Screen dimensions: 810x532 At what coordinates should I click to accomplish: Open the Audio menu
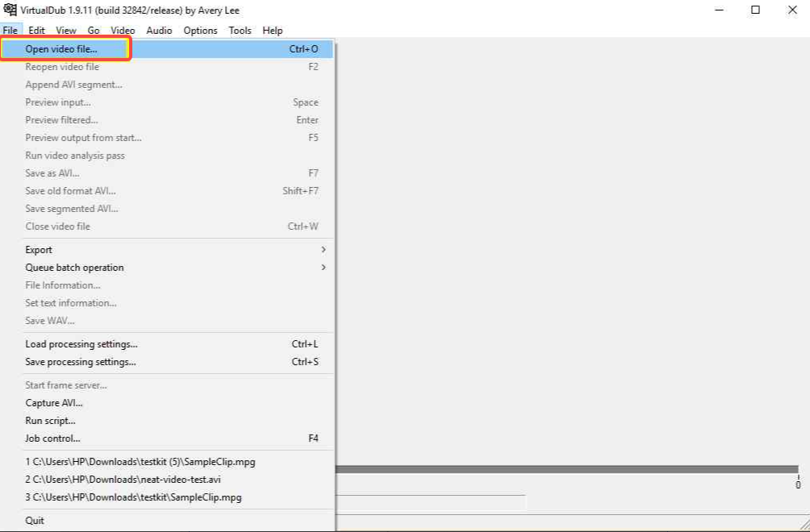159,31
